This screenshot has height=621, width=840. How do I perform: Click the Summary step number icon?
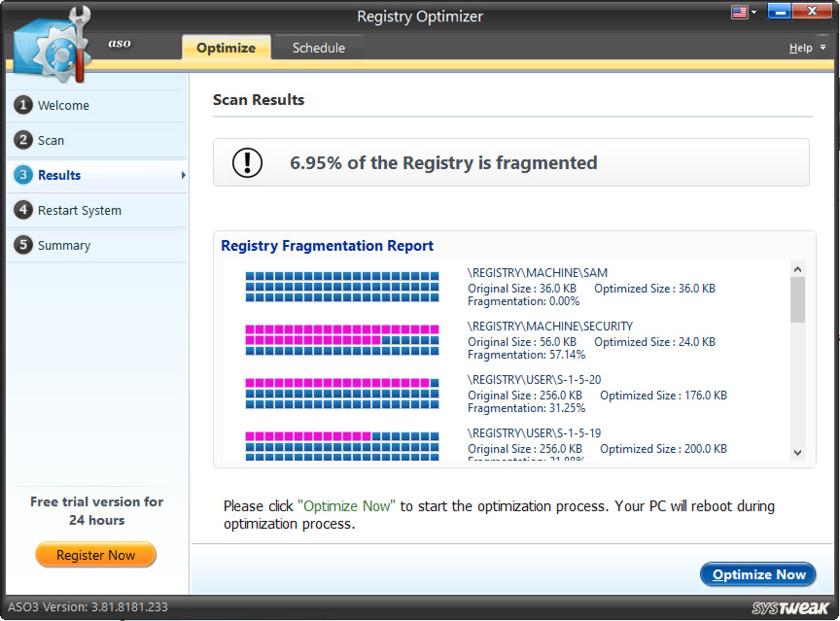coord(22,245)
